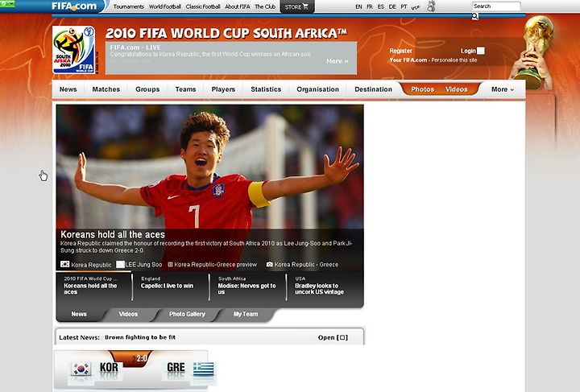580x392 pixels.
Task: Open the Videos section in orange tab
Action: point(457,89)
